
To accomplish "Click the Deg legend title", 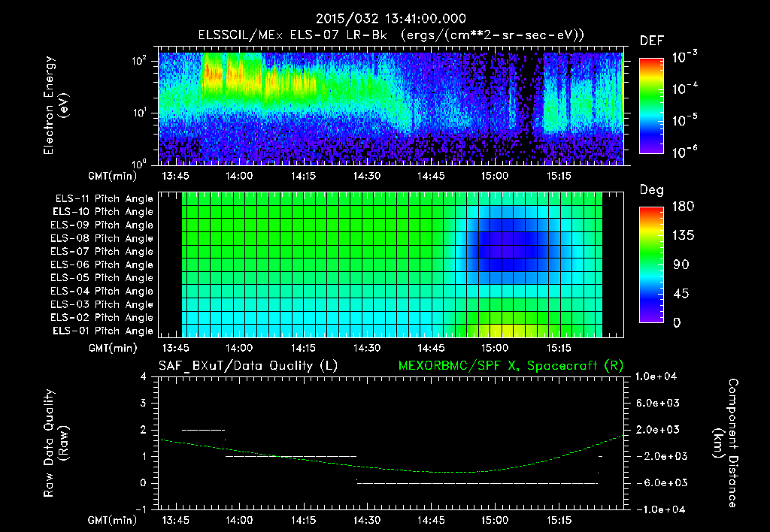I will [651, 190].
